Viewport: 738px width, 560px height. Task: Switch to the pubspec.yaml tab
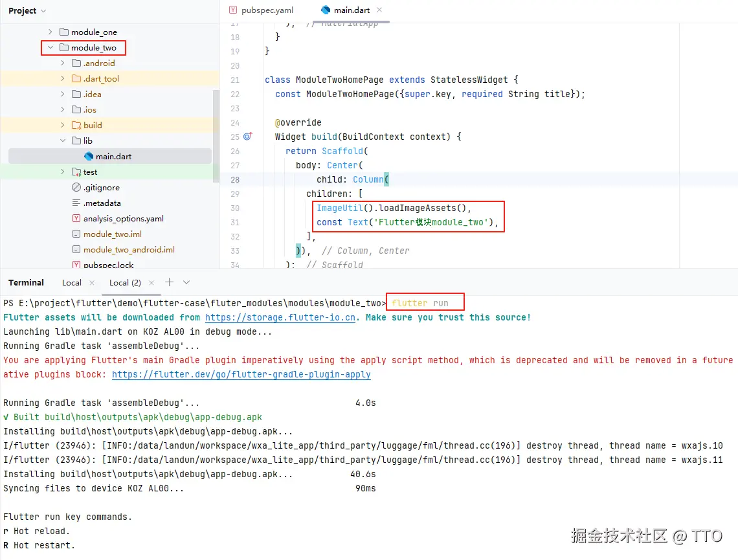(x=262, y=10)
